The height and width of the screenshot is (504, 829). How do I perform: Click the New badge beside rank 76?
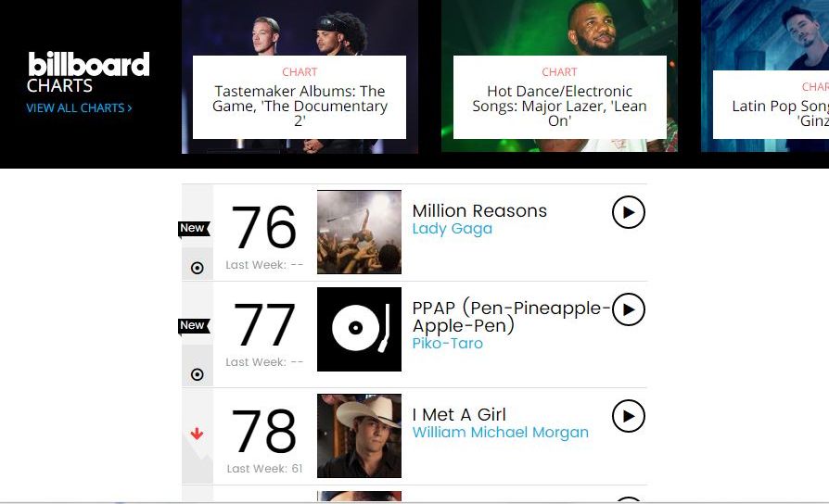pyautogui.click(x=193, y=228)
